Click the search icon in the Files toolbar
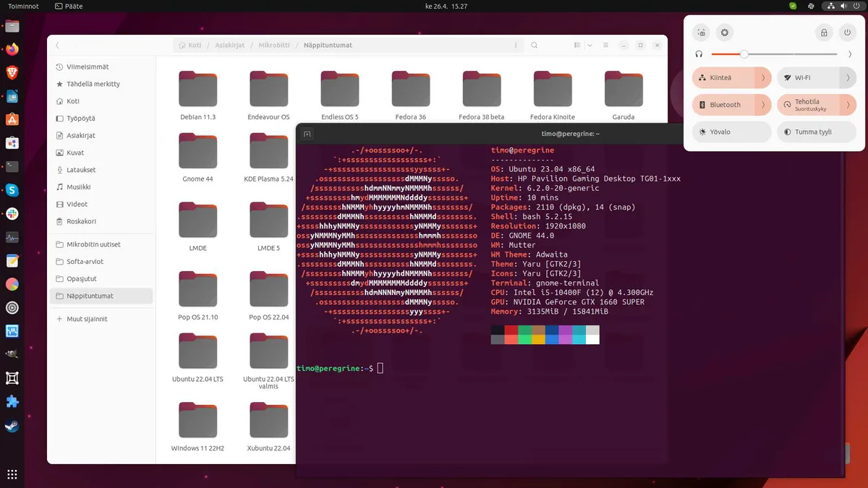 click(x=534, y=45)
